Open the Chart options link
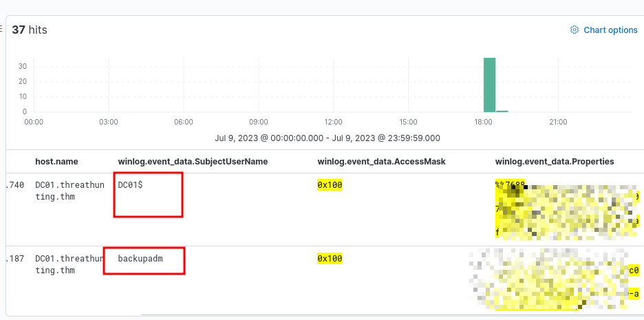The image size is (644, 320). (610, 30)
